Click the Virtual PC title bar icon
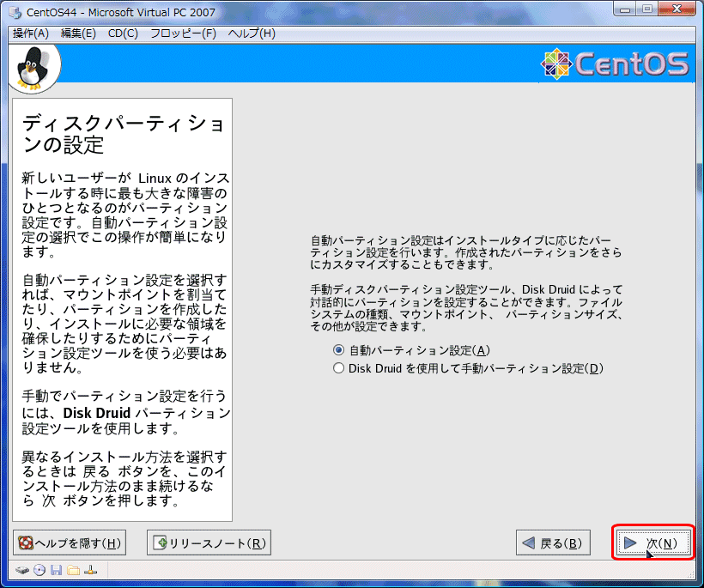 point(15,13)
